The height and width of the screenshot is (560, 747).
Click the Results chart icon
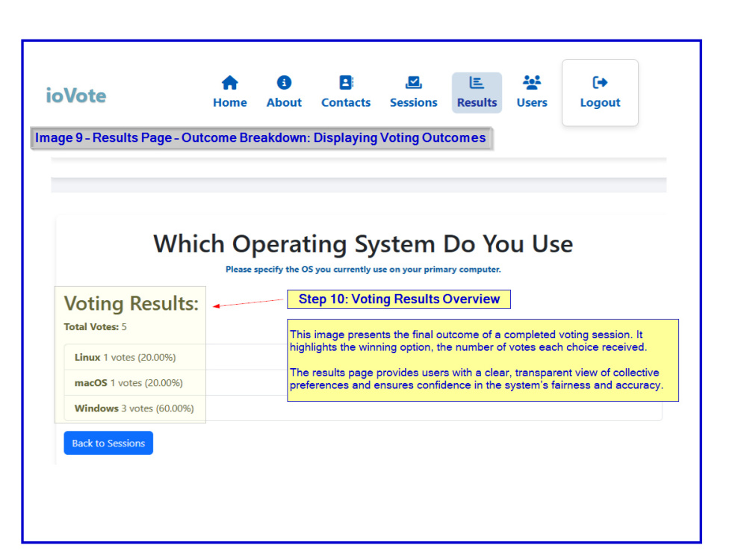477,83
